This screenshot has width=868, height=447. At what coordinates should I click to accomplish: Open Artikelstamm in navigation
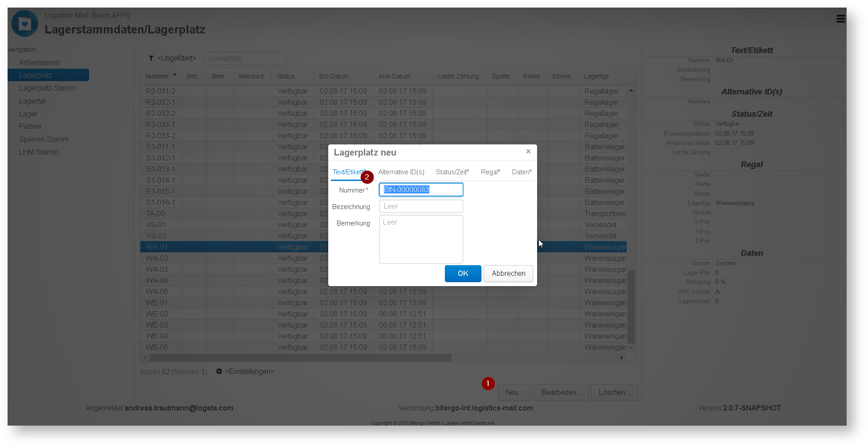[39, 63]
